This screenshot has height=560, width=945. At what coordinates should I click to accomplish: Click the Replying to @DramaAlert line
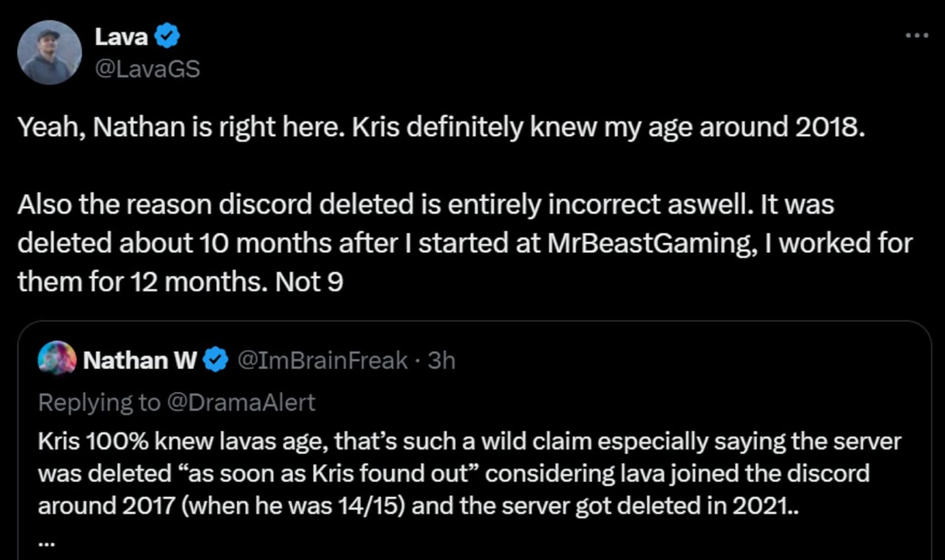[177, 402]
